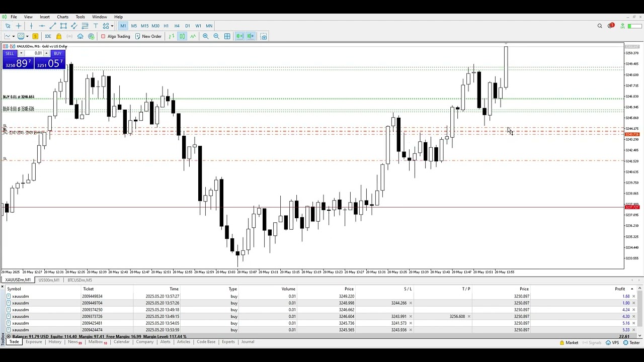Select the cursor arrow tool
The width and height of the screenshot is (644, 362).
(8, 26)
